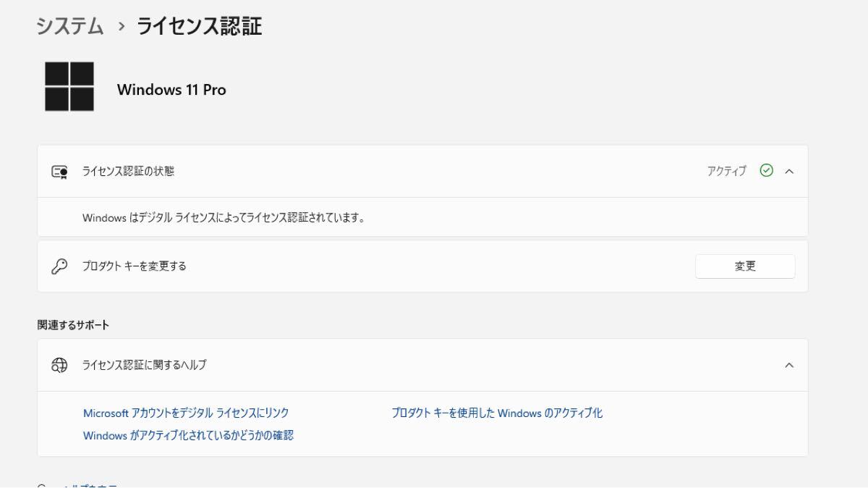
Task: Click the Windows はデジタル ライセンスによって… message
Action: tap(224, 217)
